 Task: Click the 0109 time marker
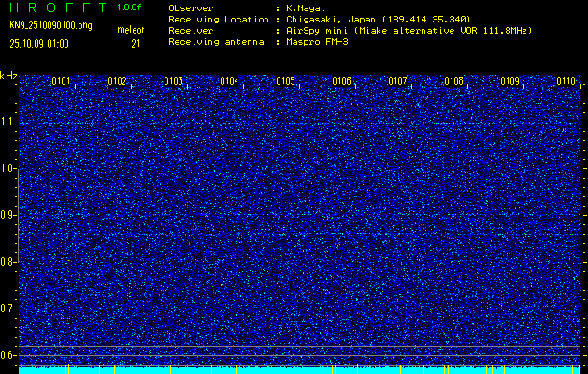[509, 81]
